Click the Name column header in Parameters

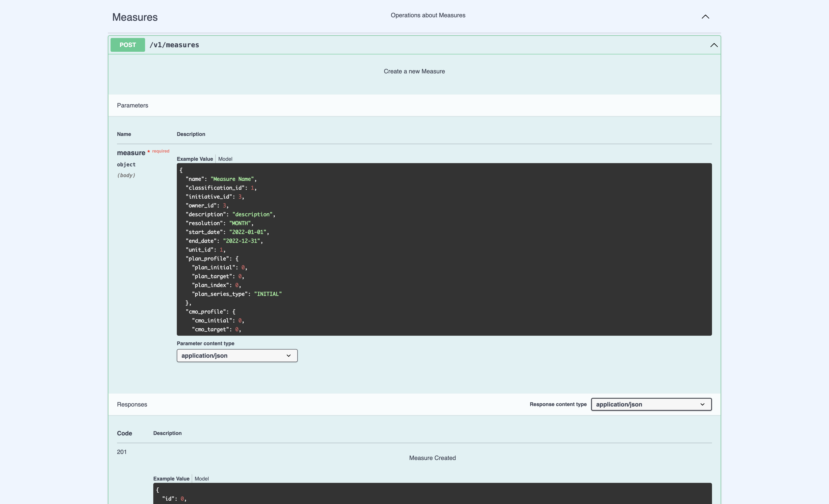click(124, 134)
